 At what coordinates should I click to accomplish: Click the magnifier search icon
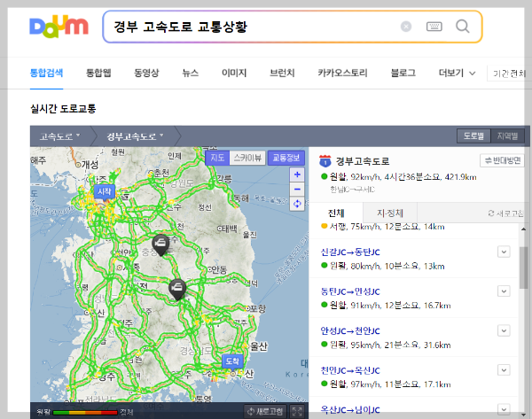click(x=463, y=26)
